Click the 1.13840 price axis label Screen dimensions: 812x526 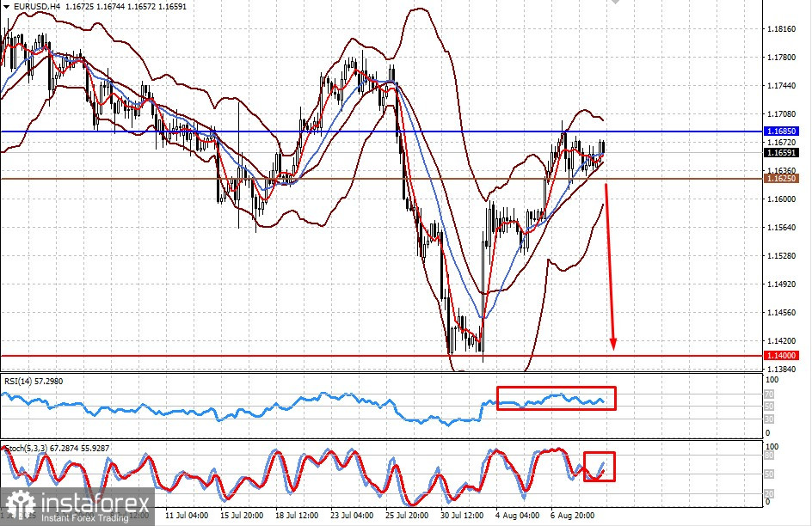pos(781,370)
